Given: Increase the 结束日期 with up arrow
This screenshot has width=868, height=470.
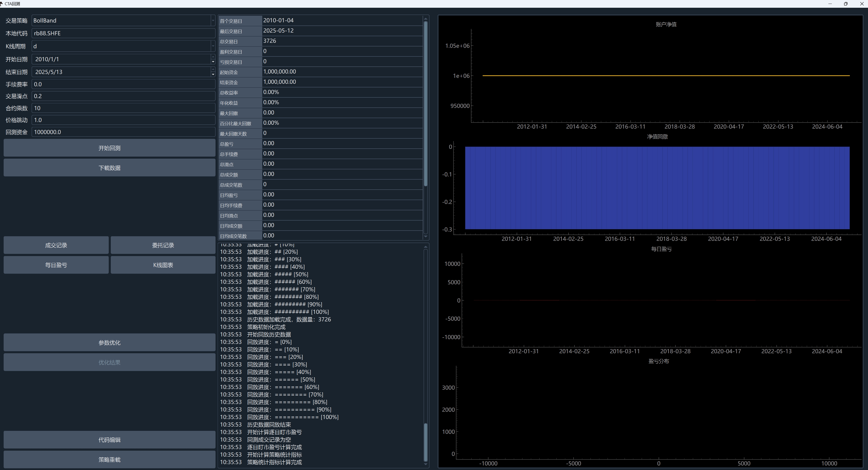Looking at the screenshot, I should click(213, 69).
